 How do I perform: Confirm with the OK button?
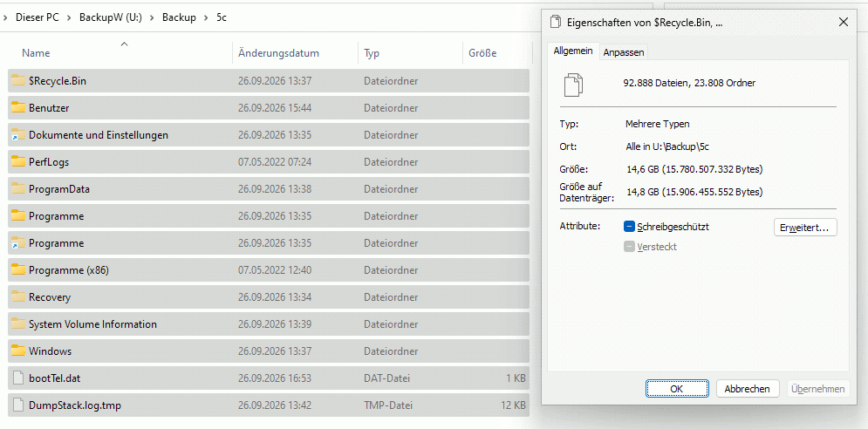coord(676,389)
